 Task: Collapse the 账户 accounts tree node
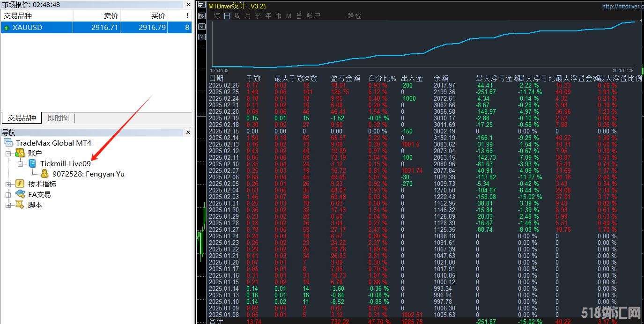pyautogui.click(x=8, y=153)
